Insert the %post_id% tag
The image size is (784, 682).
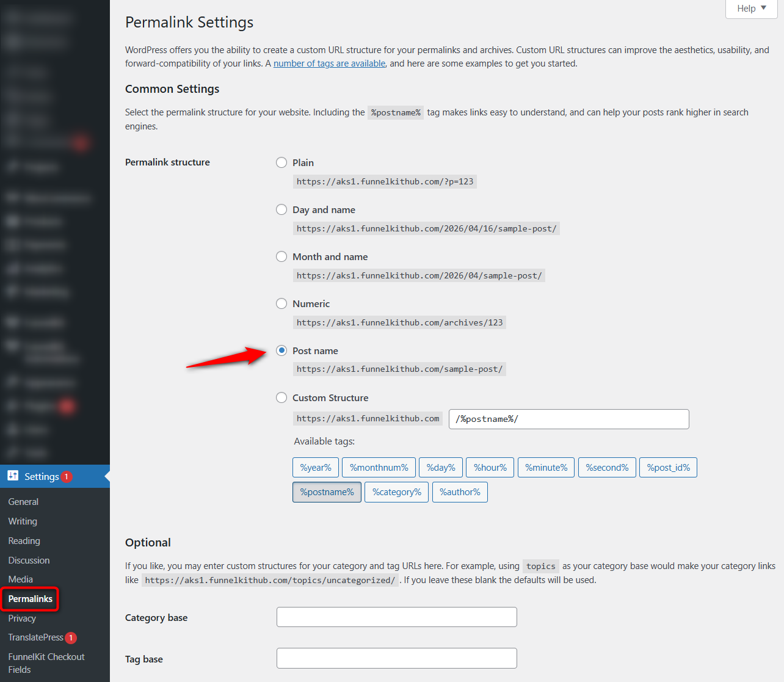click(x=668, y=467)
